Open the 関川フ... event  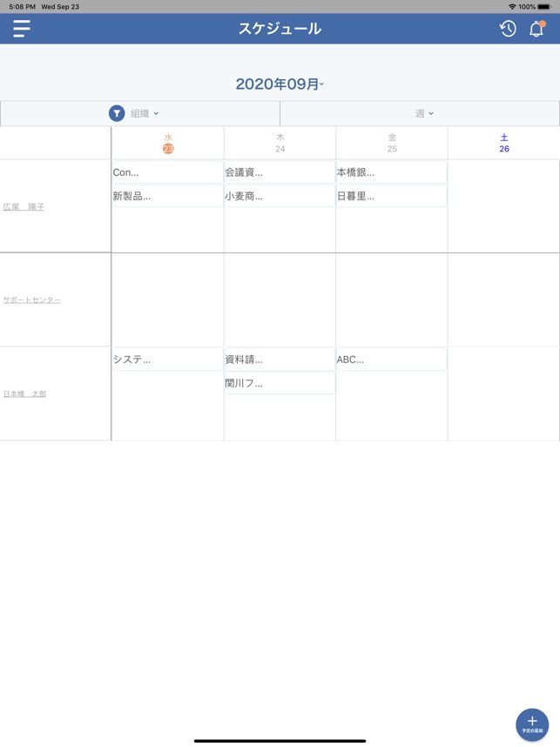[280, 383]
